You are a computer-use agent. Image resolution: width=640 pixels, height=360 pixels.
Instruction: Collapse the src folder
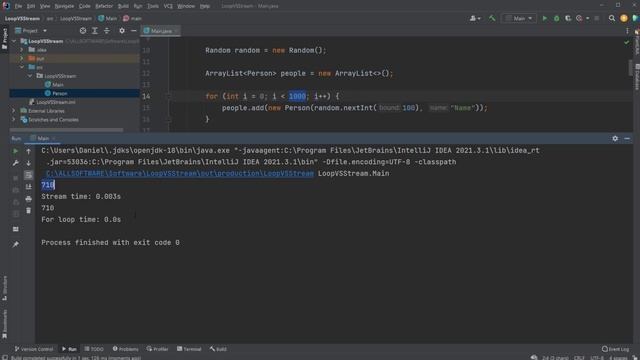point(22,67)
